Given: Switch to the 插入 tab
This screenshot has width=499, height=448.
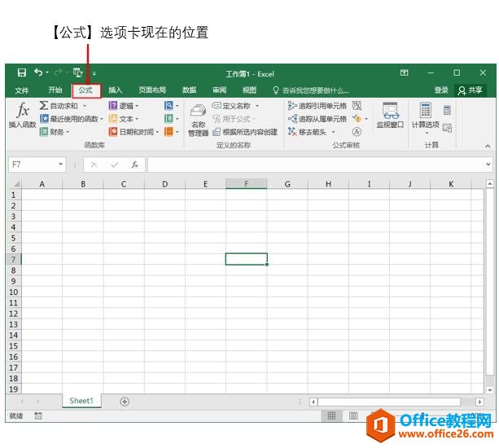Looking at the screenshot, I should (x=116, y=90).
